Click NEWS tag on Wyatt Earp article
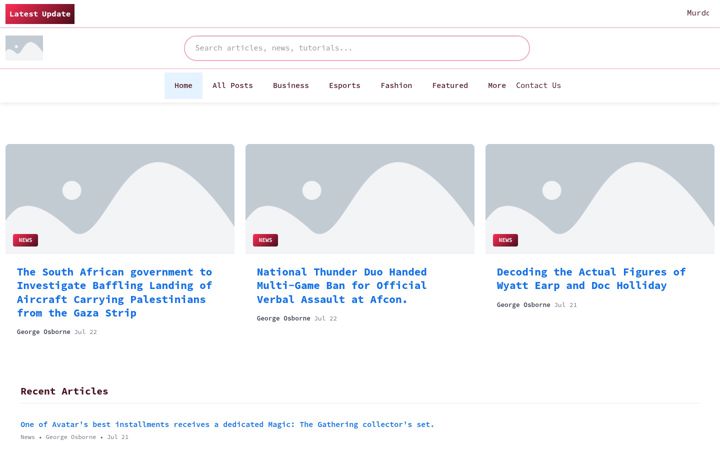Viewport: 720px width, 450px height. point(506,240)
